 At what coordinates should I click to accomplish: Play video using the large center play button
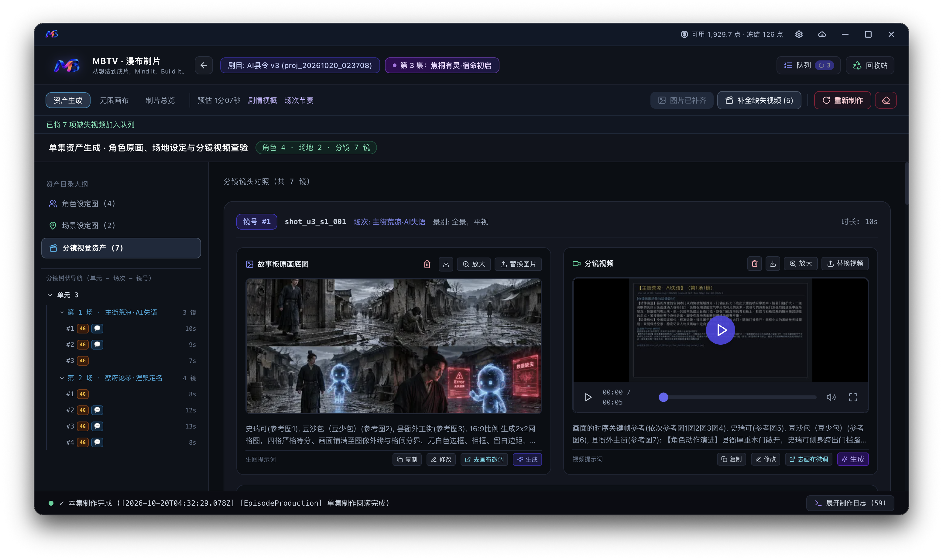click(x=720, y=330)
